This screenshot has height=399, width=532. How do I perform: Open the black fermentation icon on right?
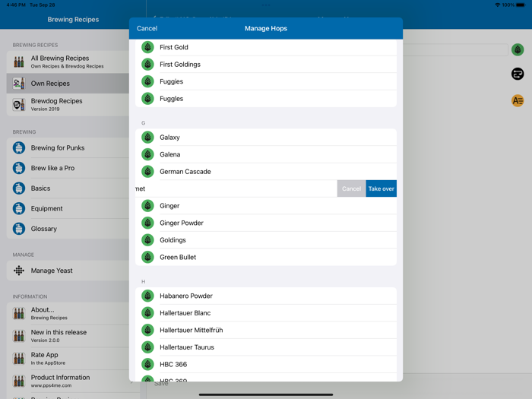tap(518, 74)
